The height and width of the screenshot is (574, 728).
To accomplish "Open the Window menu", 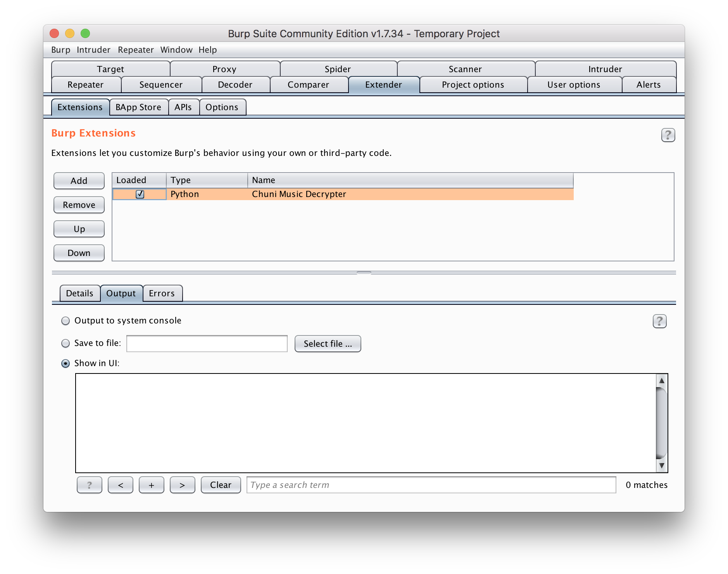I will click(x=176, y=50).
